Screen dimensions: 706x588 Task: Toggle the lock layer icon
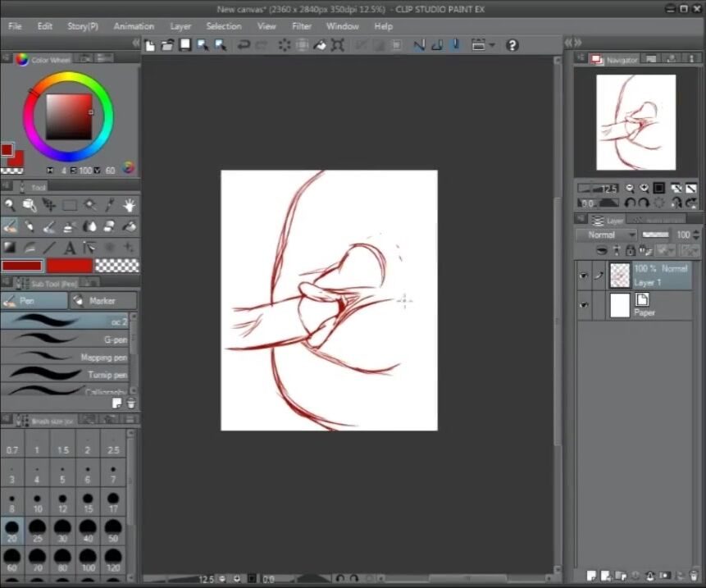point(630,250)
